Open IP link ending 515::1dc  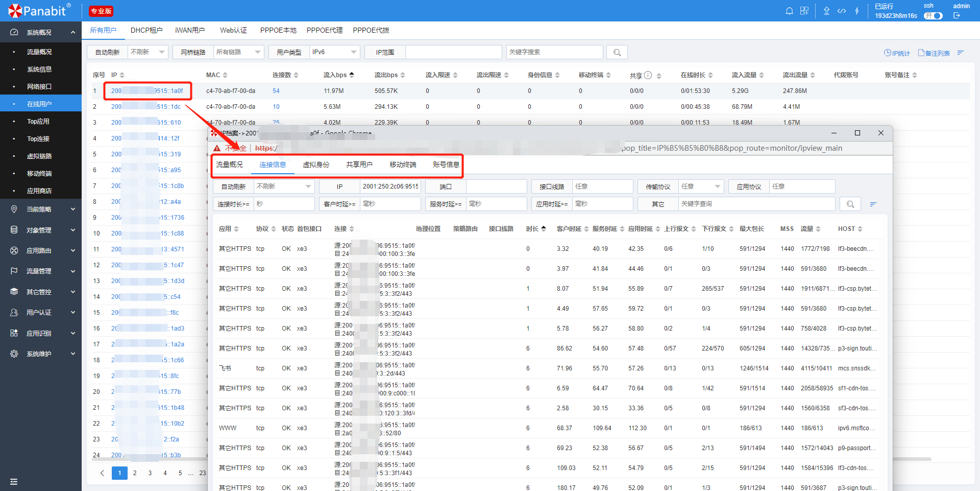pyautogui.click(x=146, y=107)
